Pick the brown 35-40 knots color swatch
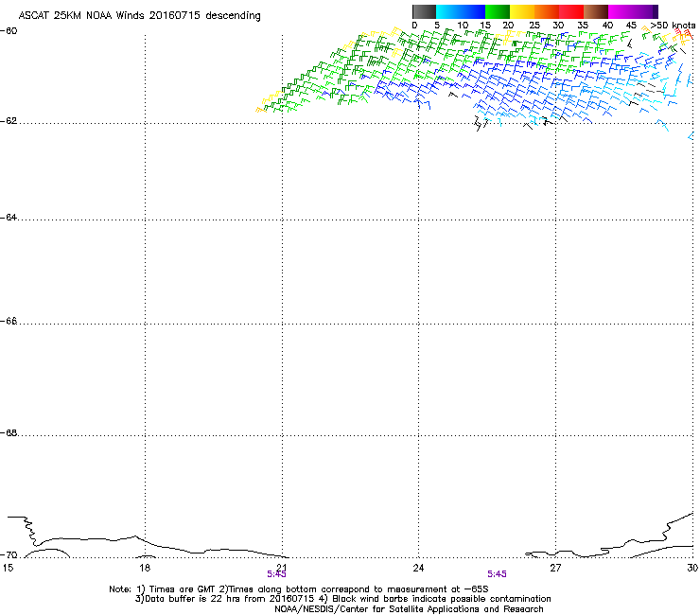This screenshot has width=700, height=615. pos(596,11)
